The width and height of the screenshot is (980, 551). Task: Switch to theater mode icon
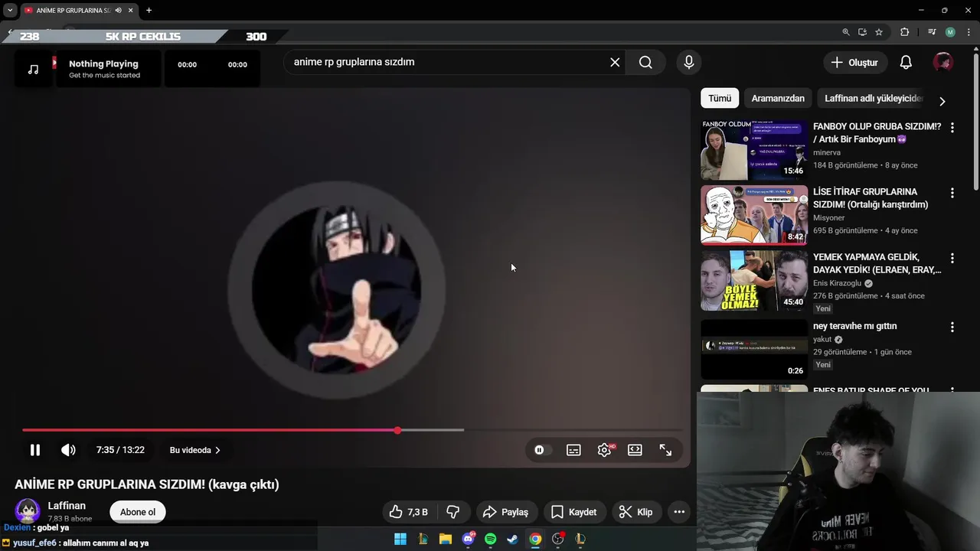635,450
